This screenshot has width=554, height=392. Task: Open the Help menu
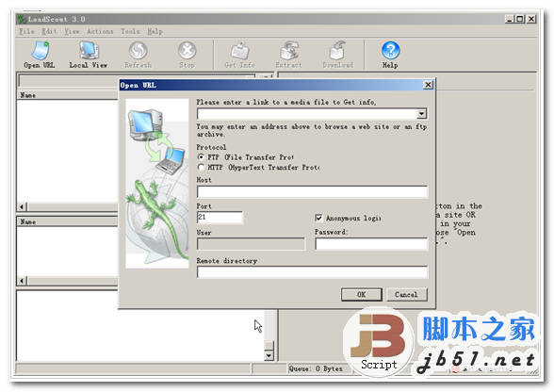155,31
